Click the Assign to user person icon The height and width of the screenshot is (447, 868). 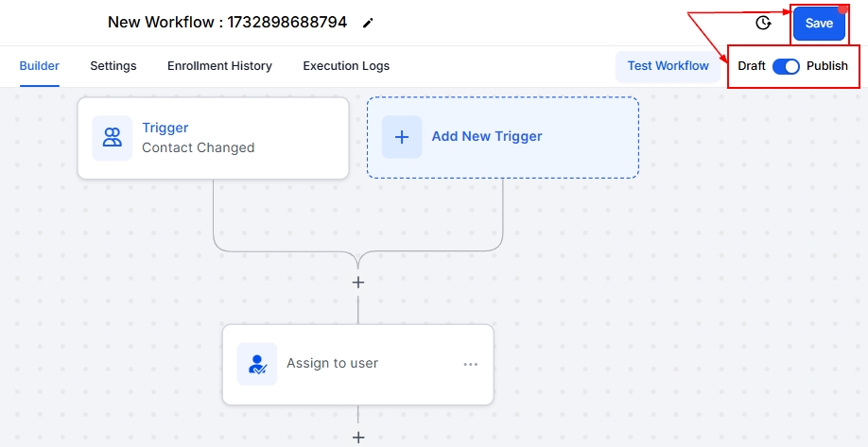pyautogui.click(x=257, y=364)
